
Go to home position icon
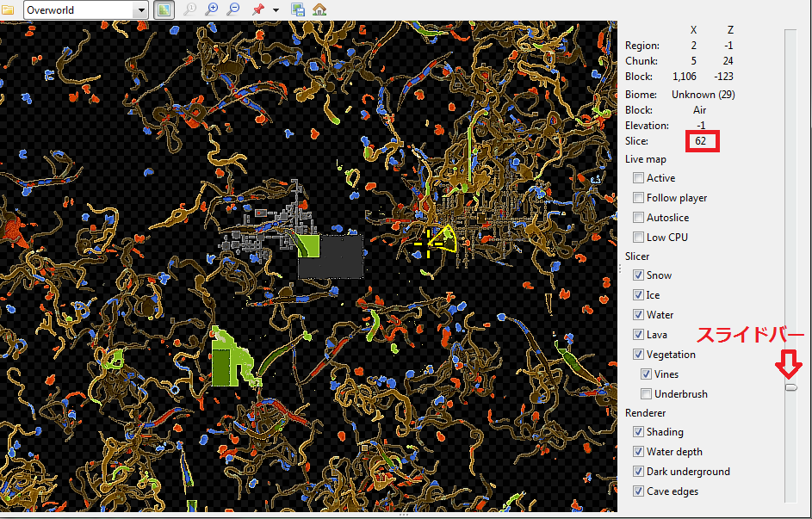[319, 9]
